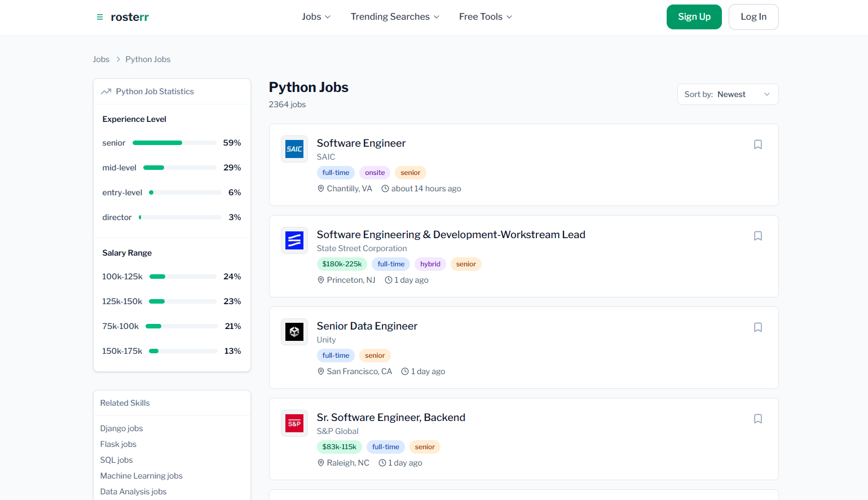Click the Log In button
Viewport: 868px width, 500px height.
[x=754, y=17]
